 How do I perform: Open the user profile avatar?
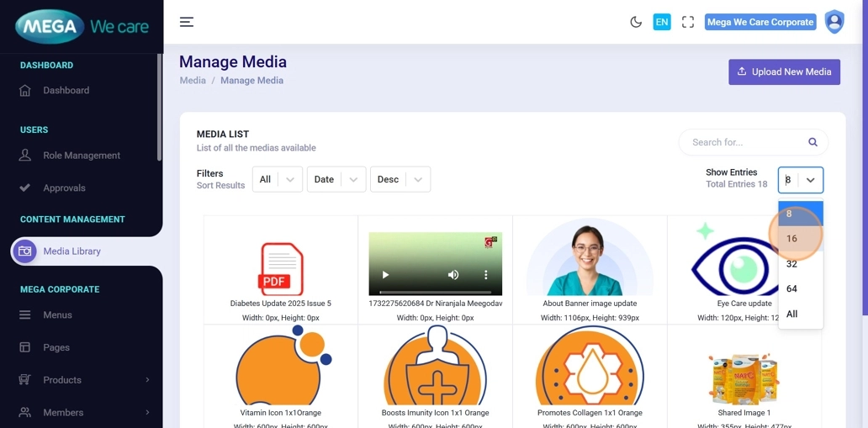(x=834, y=22)
